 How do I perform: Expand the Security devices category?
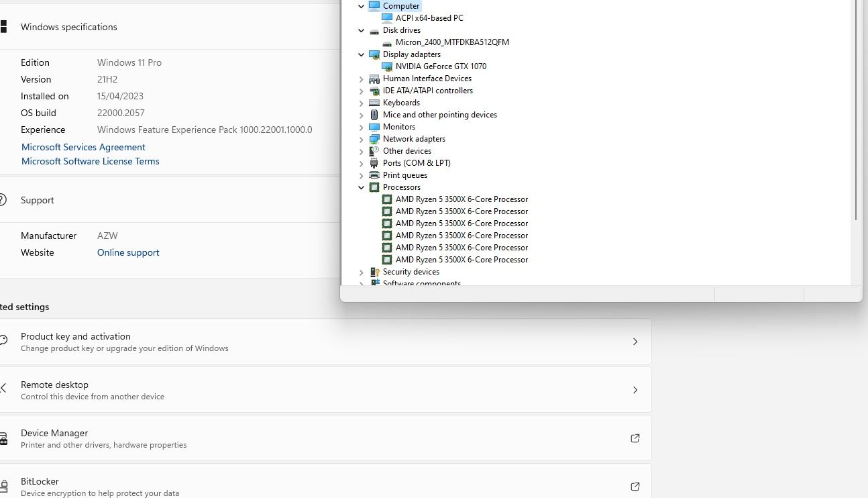coord(361,272)
